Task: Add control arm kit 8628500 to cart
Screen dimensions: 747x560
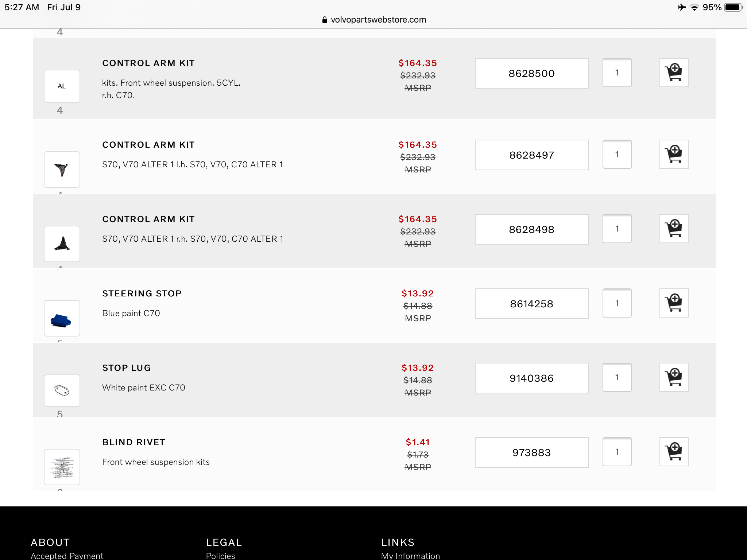Action: (x=674, y=73)
